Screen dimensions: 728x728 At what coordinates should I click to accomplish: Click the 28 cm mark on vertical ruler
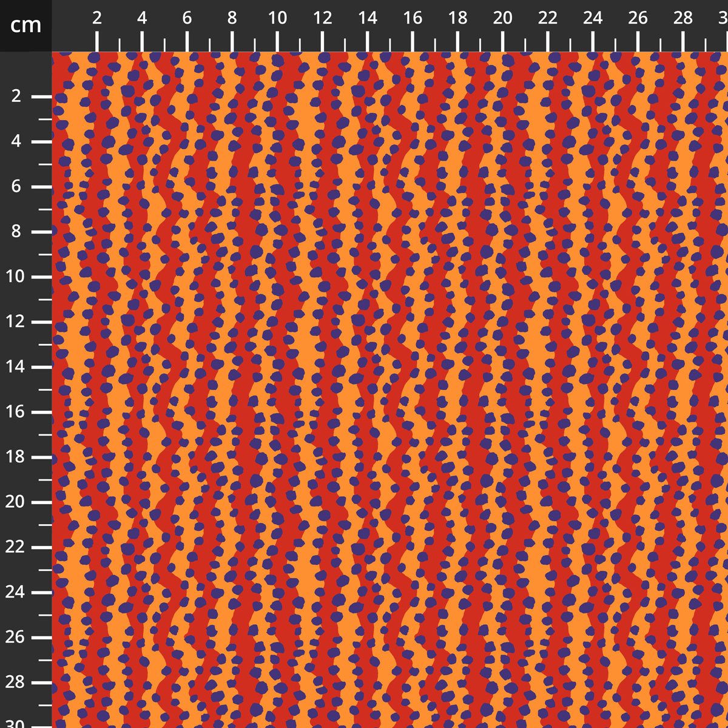click(x=40, y=683)
